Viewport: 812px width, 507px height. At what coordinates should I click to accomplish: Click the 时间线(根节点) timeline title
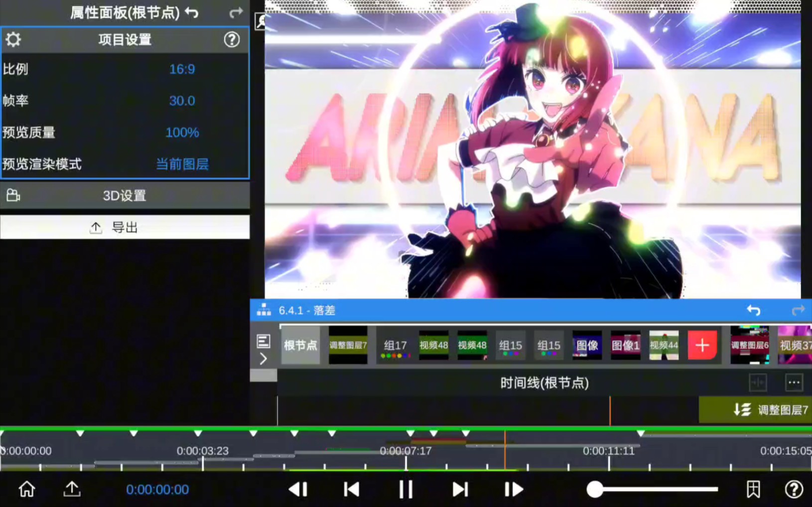pyautogui.click(x=544, y=382)
